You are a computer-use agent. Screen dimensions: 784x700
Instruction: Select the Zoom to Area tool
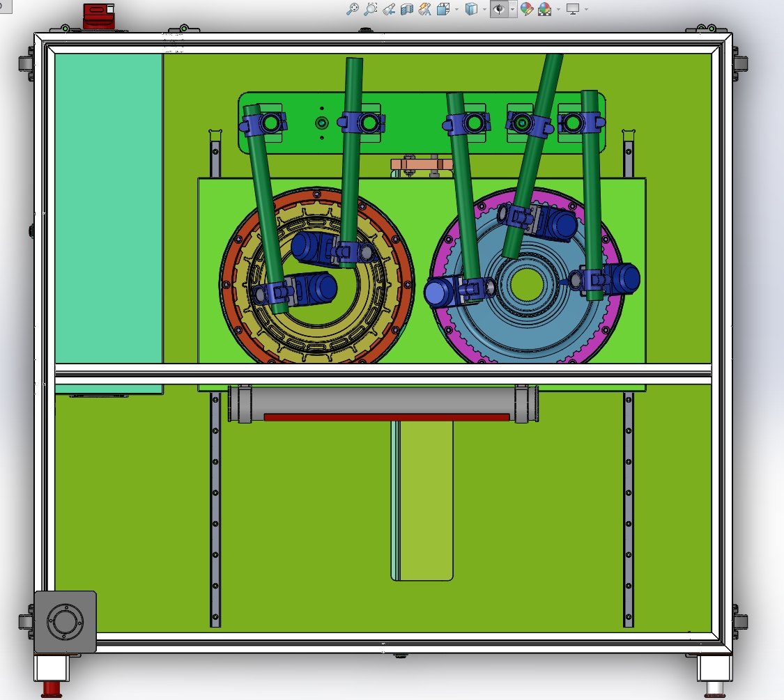click(371, 9)
